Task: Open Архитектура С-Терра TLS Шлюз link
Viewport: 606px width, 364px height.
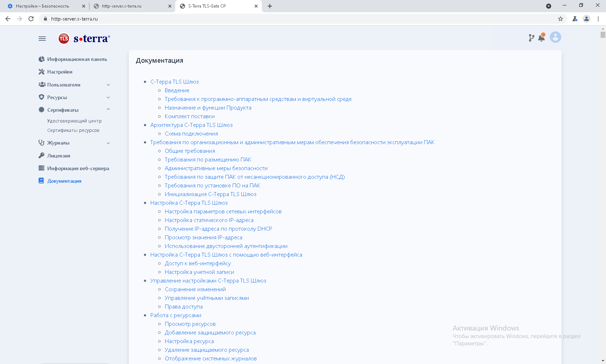Action: coord(192,125)
